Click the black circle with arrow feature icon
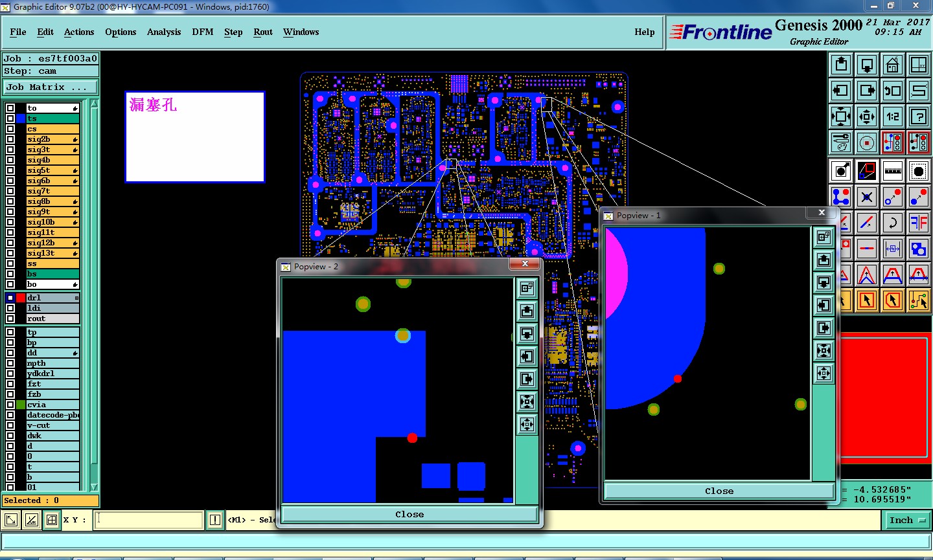The width and height of the screenshot is (933, 560). [841, 171]
